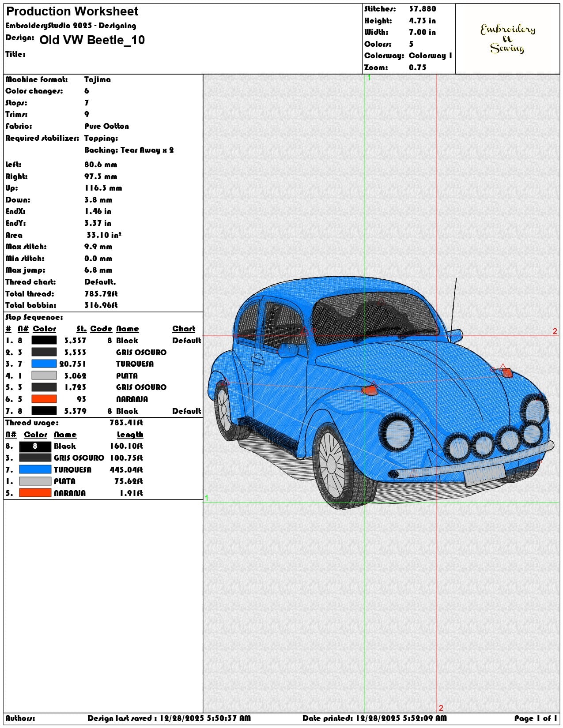Click the TURQUESA length '445.04ft'
The height and width of the screenshot is (728, 563).
pos(126,470)
